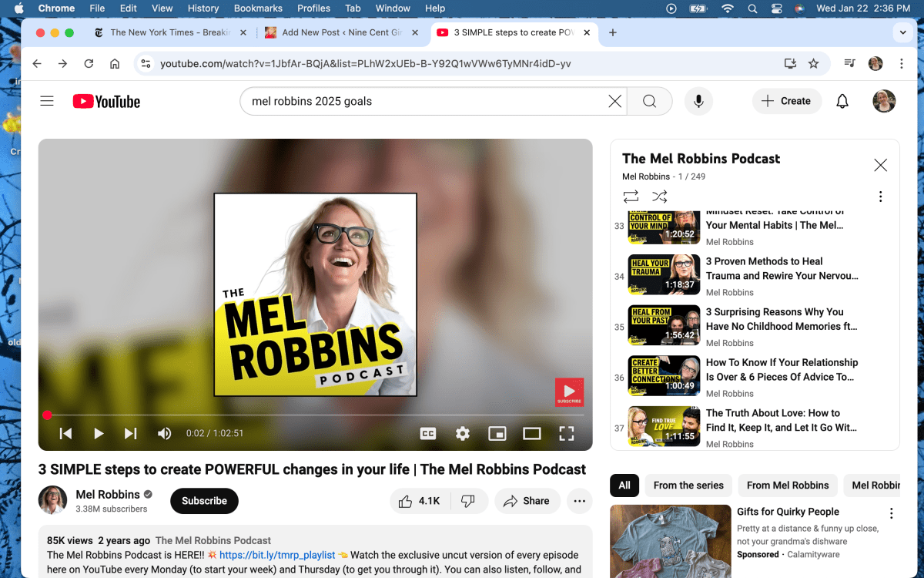Dislike this video
Image resolution: width=924 pixels, height=578 pixels.
coord(467,501)
